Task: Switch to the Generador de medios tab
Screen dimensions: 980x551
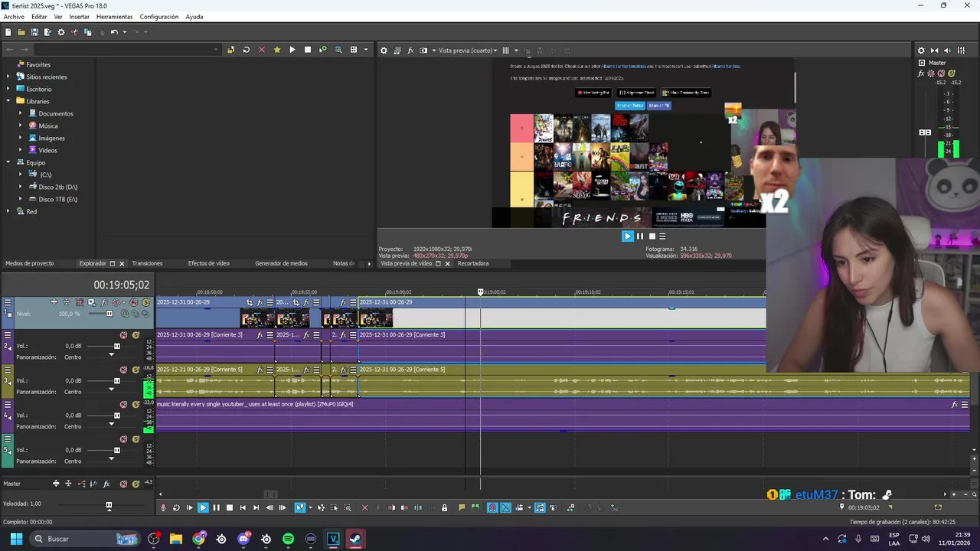Action: pyautogui.click(x=281, y=263)
